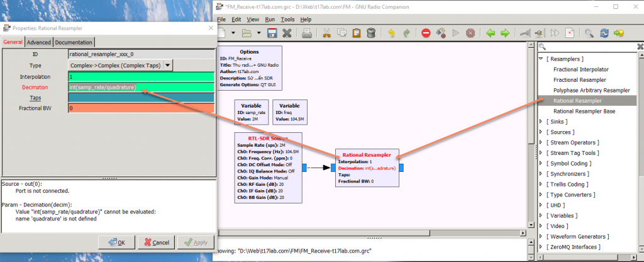Screen dimensions: 644x262
Task: Click the Delete trash can icon
Action: pos(371,32)
